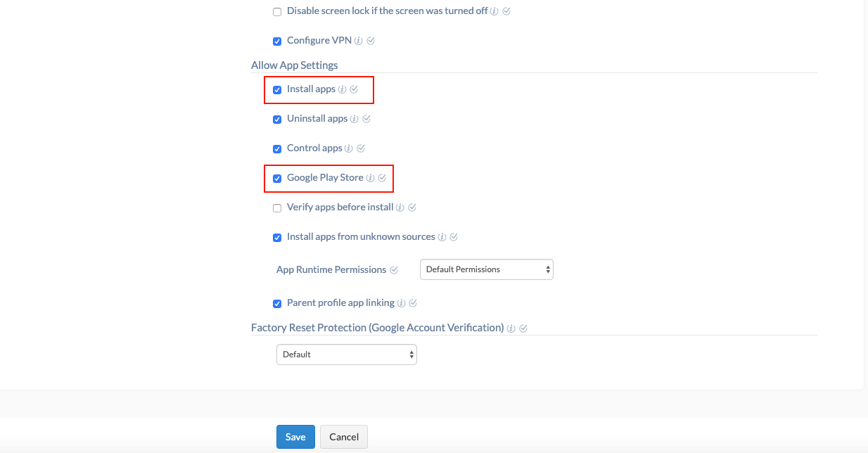Screen dimensions: 868x453
Task: Show info icon for Google Play Store
Action: 370,178
